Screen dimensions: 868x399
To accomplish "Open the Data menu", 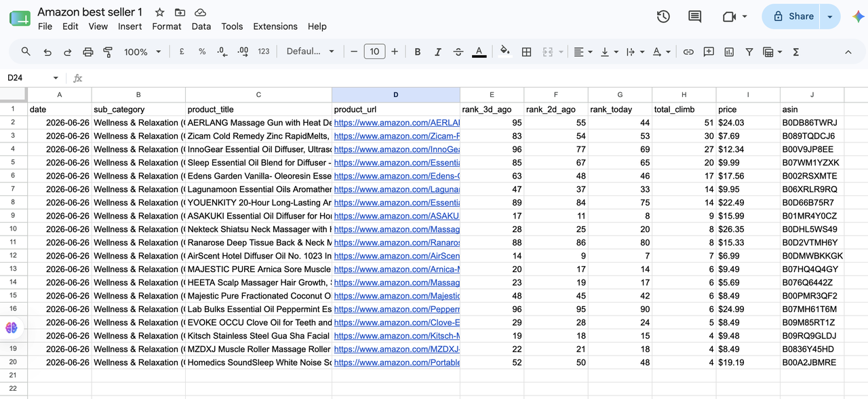I will [201, 26].
